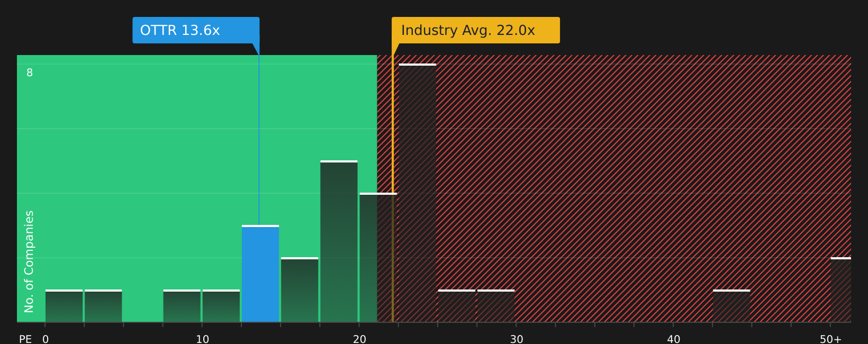
Task: Click the '10' x-axis tick label
Action: coord(203,339)
